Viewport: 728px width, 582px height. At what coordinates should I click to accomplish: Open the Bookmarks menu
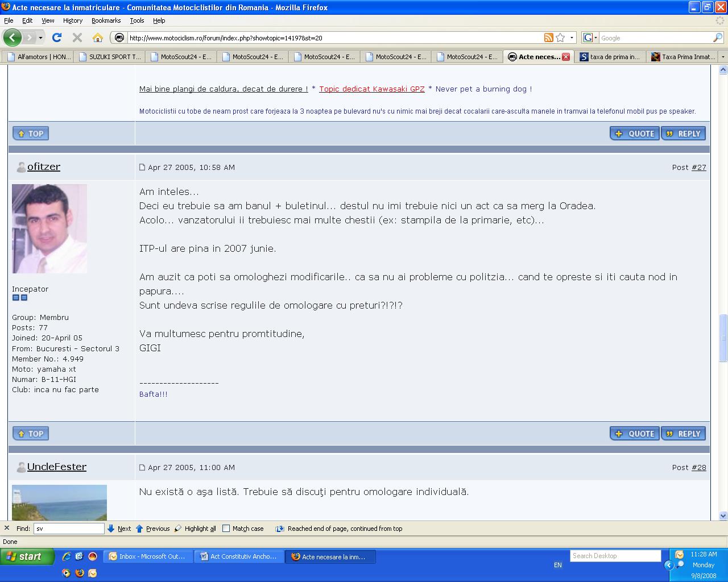106,20
